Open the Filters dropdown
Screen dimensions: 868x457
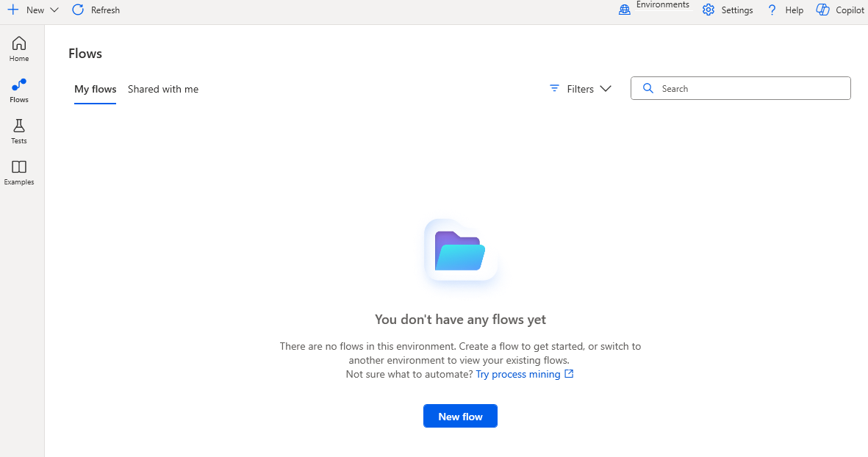[x=580, y=88]
